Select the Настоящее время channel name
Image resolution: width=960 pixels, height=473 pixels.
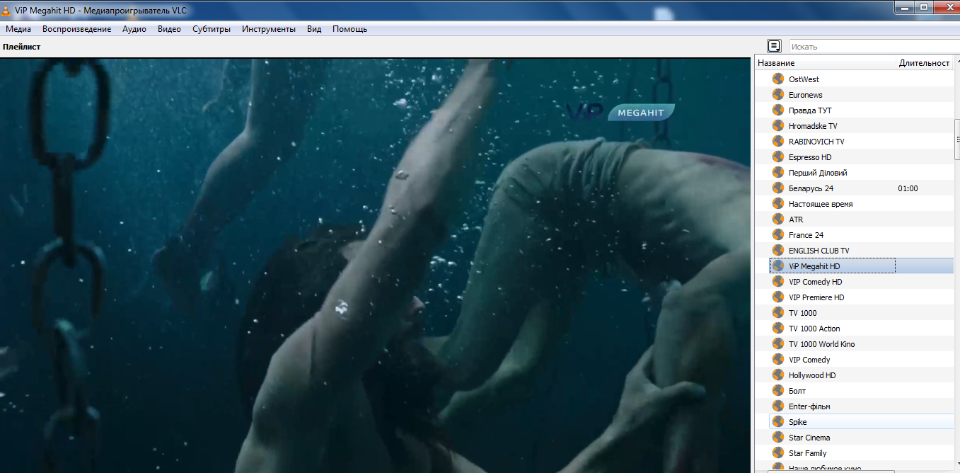pyautogui.click(x=820, y=204)
